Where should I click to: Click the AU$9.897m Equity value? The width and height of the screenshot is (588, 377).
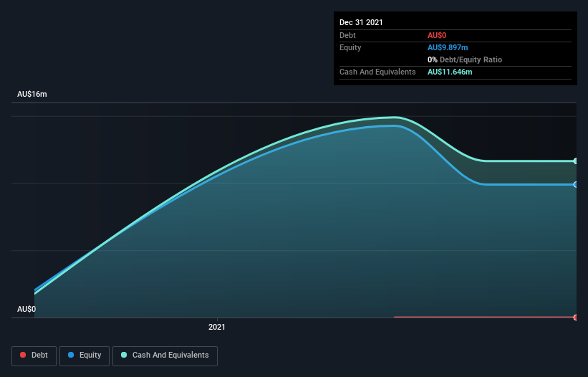pyautogui.click(x=448, y=47)
